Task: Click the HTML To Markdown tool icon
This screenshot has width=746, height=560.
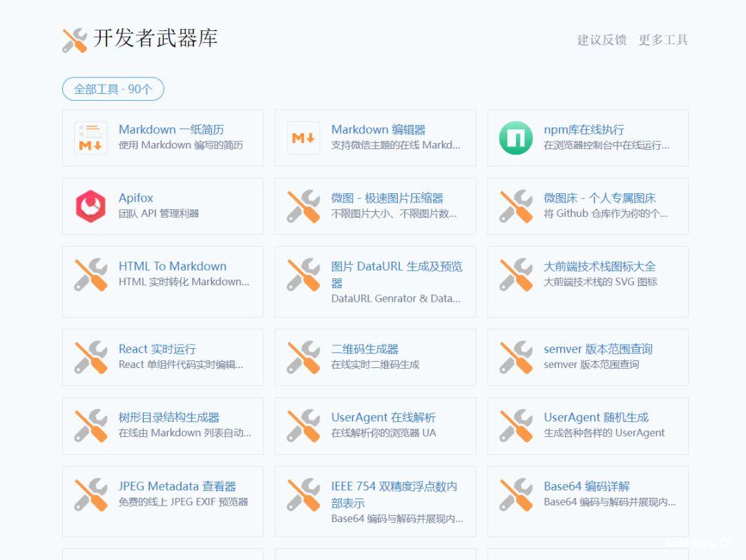Action: (90, 275)
